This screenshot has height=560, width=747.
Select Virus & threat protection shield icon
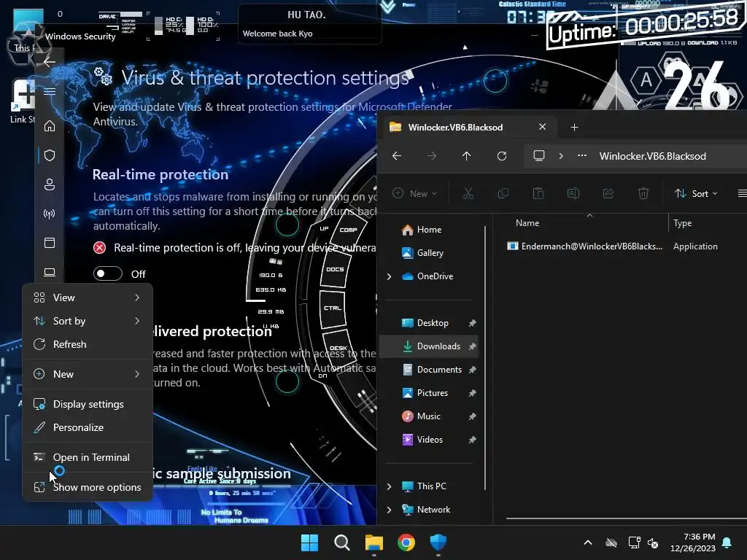tap(50, 155)
